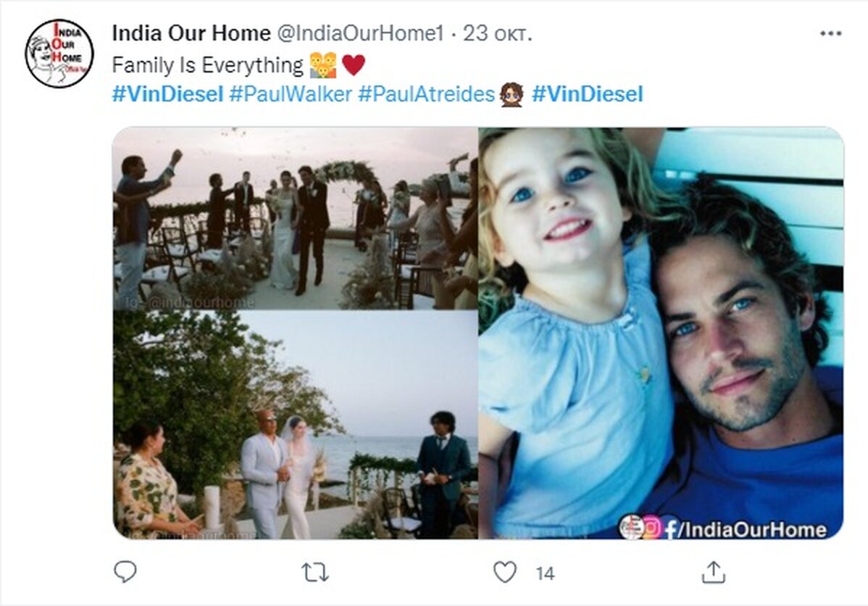868x606 pixels.
Task: Click the like count number 14
Action: pos(545,573)
